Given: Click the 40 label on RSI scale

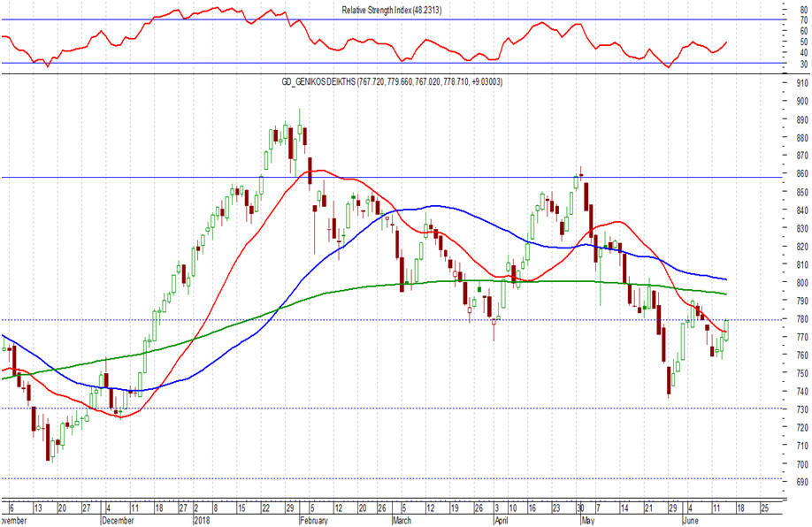Looking at the screenshot, I should 804,53.
